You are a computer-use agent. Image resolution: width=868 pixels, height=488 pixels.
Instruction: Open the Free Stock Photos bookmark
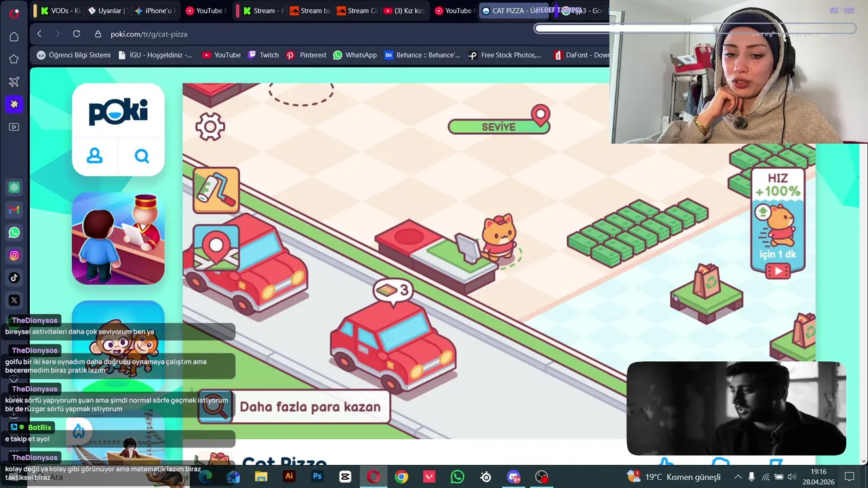pyautogui.click(x=505, y=55)
